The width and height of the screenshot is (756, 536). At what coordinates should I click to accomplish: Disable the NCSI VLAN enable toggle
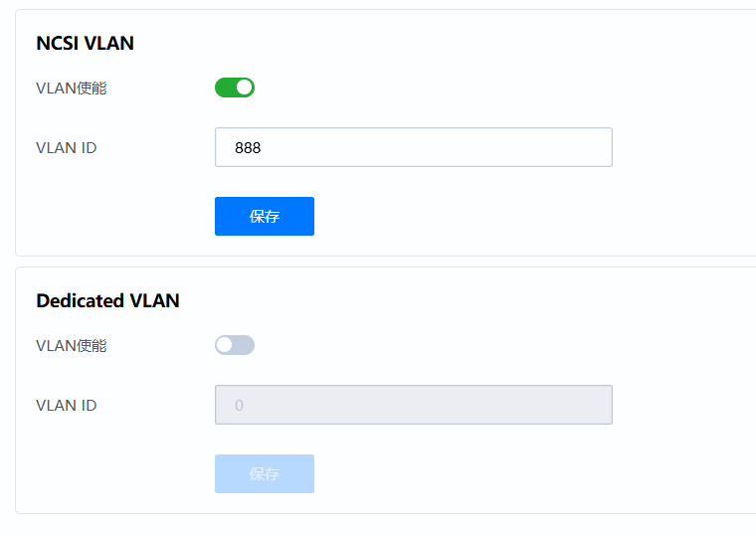pos(235,88)
